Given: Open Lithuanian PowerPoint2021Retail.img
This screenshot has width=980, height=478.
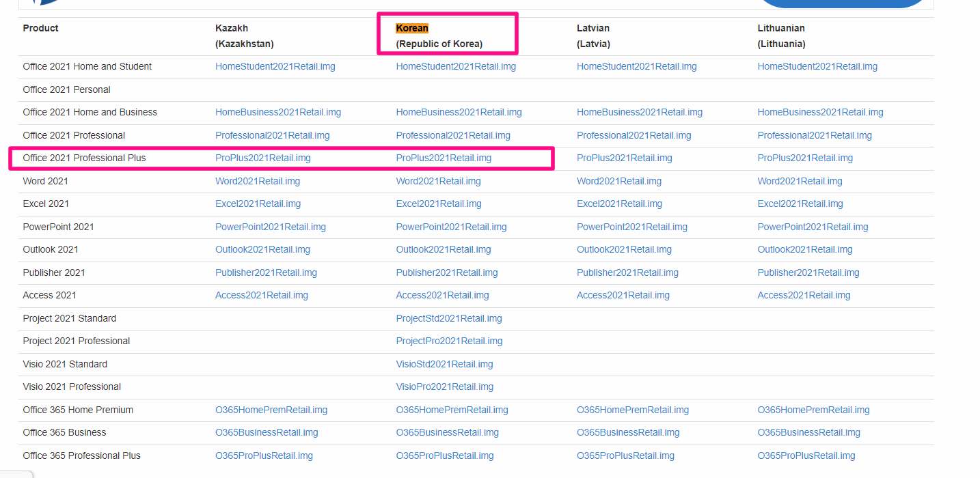Looking at the screenshot, I should [x=813, y=227].
